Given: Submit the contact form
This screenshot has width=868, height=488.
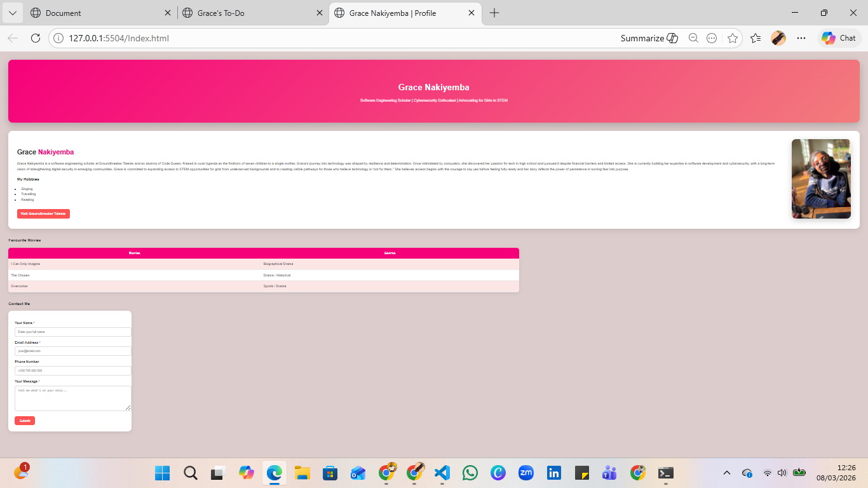Looking at the screenshot, I should coord(25,421).
